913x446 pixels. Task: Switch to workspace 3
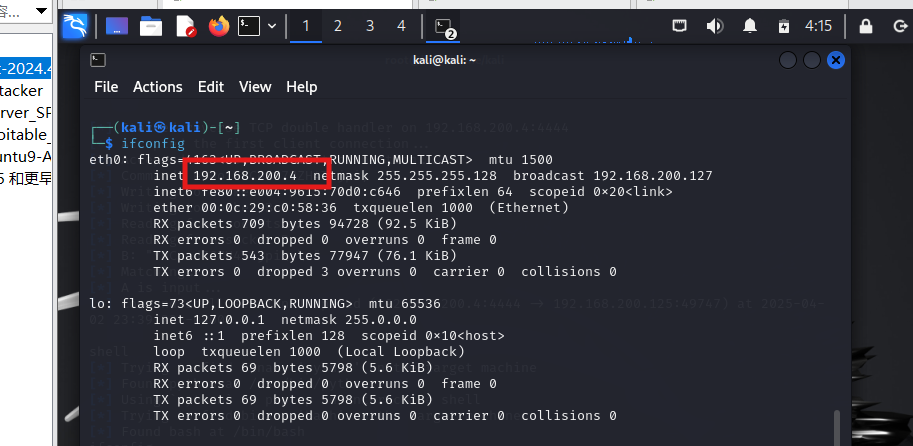[x=370, y=26]
